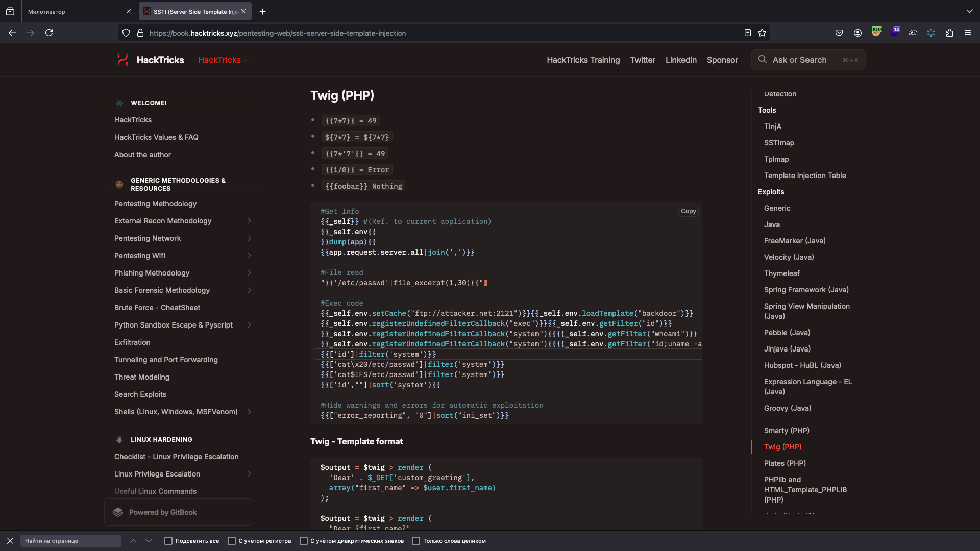Enable the 'Подсветить все' checkbox
The width and height of the screenshot is (980, 551).
click(168, 541)
